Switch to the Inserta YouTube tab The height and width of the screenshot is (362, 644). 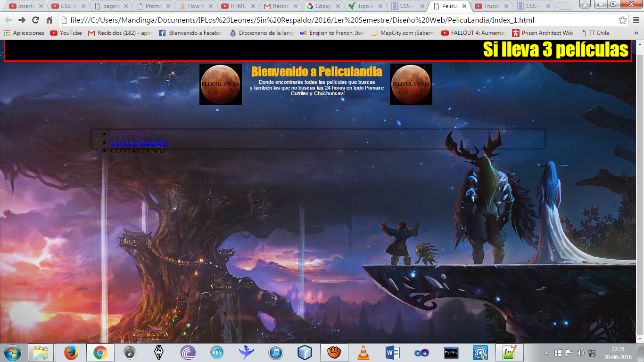(x=26, y=6)
